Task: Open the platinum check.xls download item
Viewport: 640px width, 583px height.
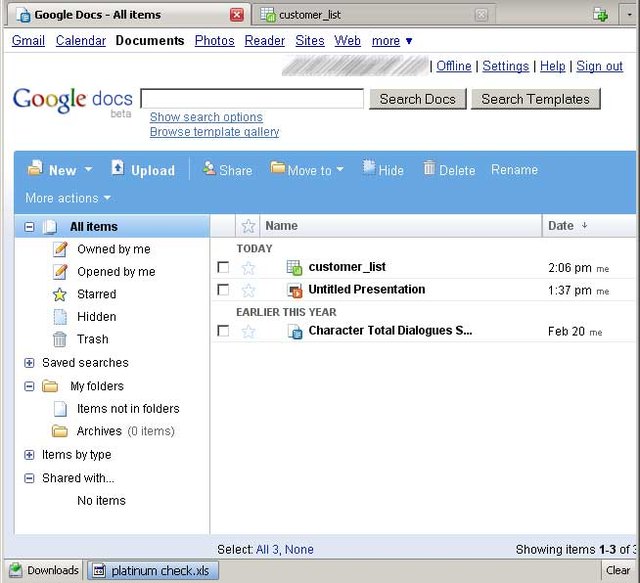Action: pos(153,570)
